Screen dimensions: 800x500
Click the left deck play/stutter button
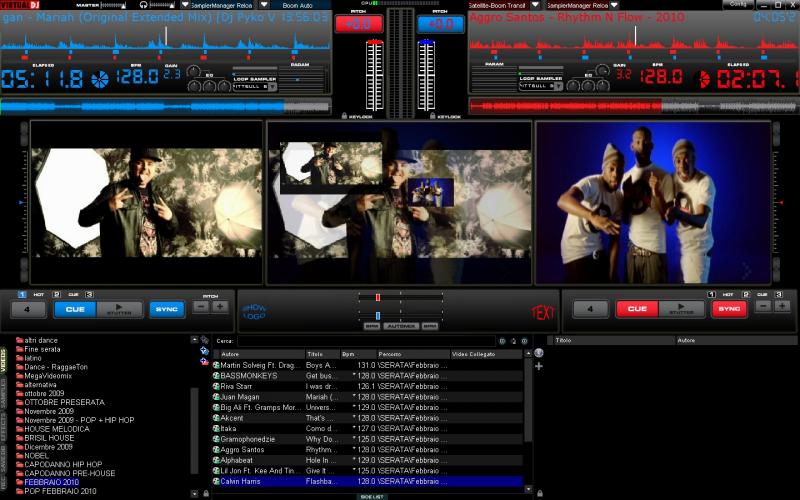[121, 309]
